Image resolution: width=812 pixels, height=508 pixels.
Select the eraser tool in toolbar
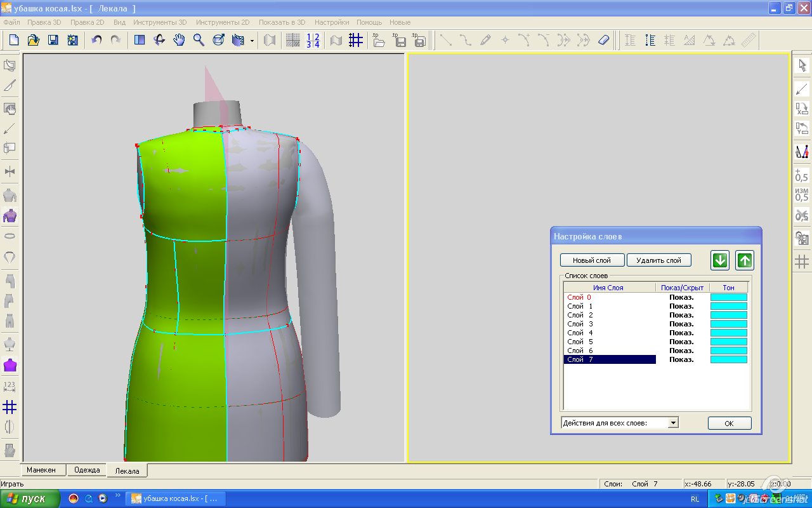603,40
